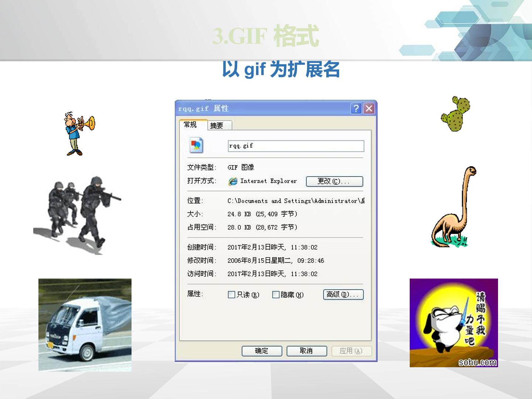This screenshot has width=532, height=399.
Task: Click the 取消 cancel button
Action: click(307, 351)
